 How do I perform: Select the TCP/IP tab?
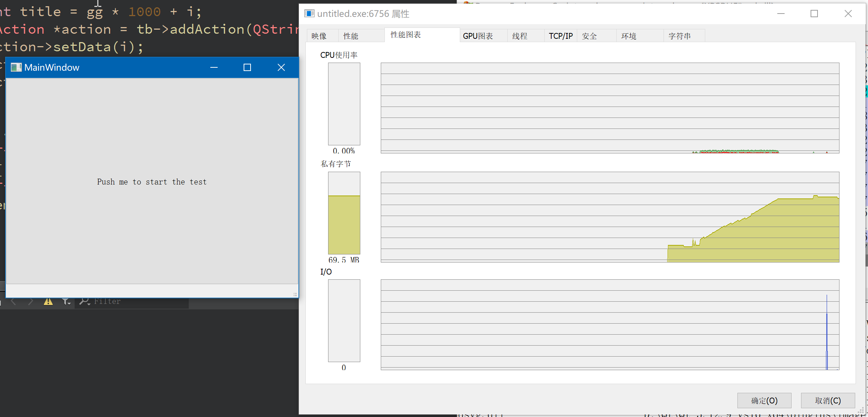(x=560, y=36)
